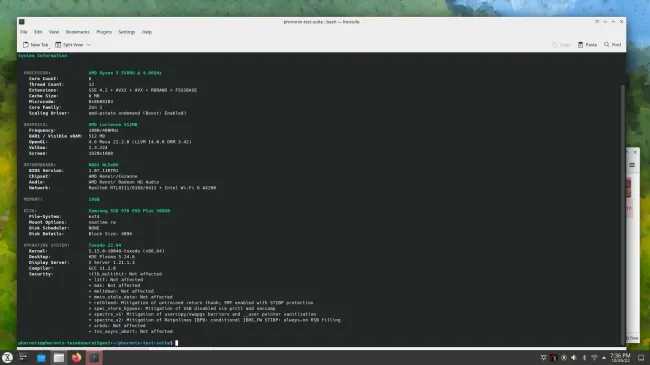Expand the Split View dropdown arrow
650x365 pixels.
88,45
